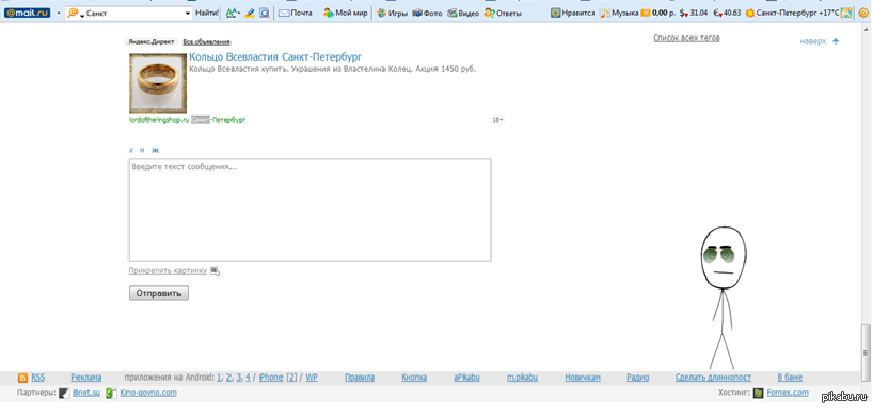Screen dimensions: 872x408
Task: Click the stick figure with sunglasses
Action: coord(723,296)
